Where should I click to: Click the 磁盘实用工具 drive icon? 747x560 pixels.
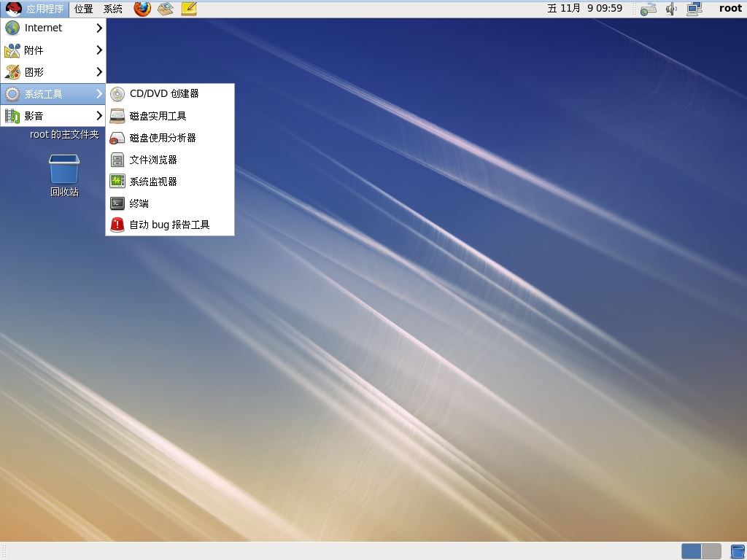(117, 116)
